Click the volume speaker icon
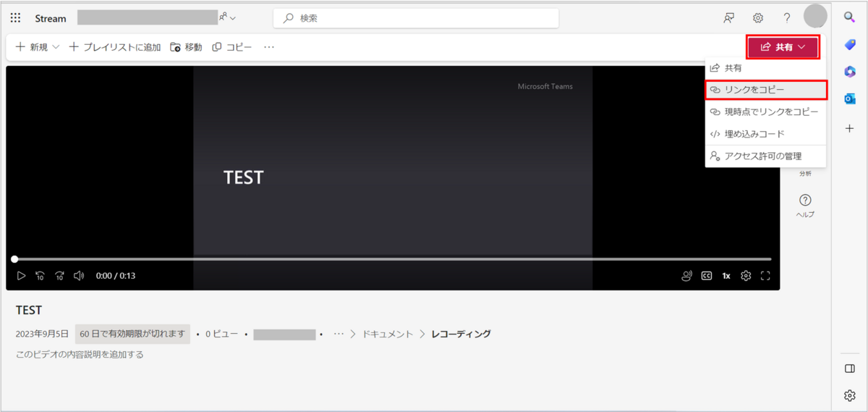This screenshot has height=412, width=868. click(x=79, y=276)
